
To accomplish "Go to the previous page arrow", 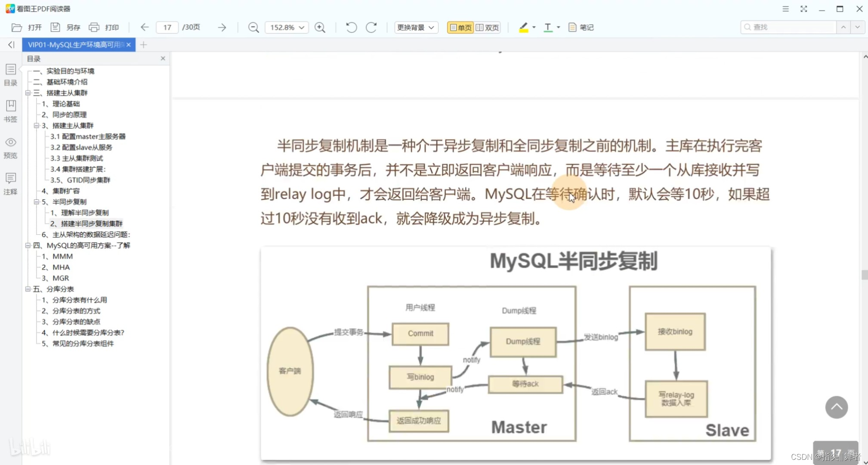I will click(x=145, y=28).
